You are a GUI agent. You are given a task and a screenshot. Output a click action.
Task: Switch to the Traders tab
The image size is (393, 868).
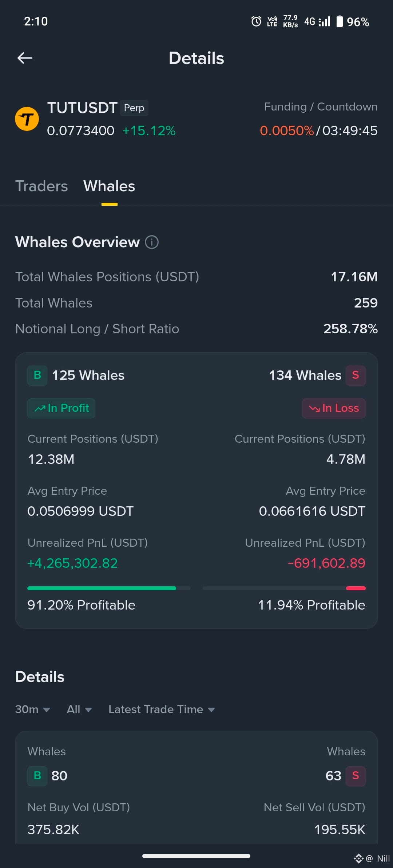tap(41, 186)
